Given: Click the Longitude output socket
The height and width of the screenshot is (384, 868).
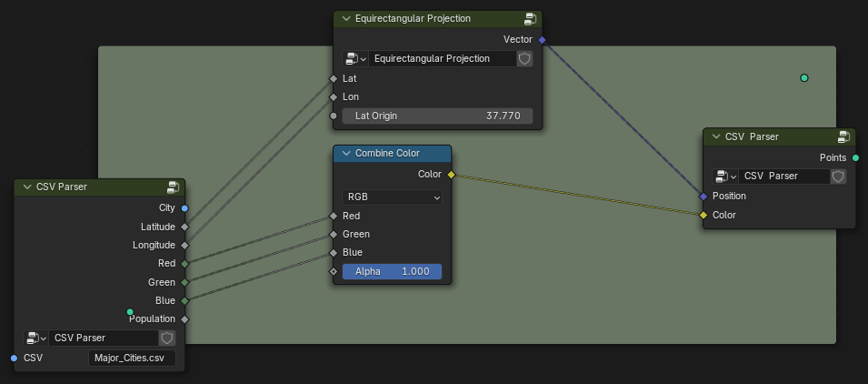Looking at the screenshot, I should pyautogui.click(x=185, y=245).
